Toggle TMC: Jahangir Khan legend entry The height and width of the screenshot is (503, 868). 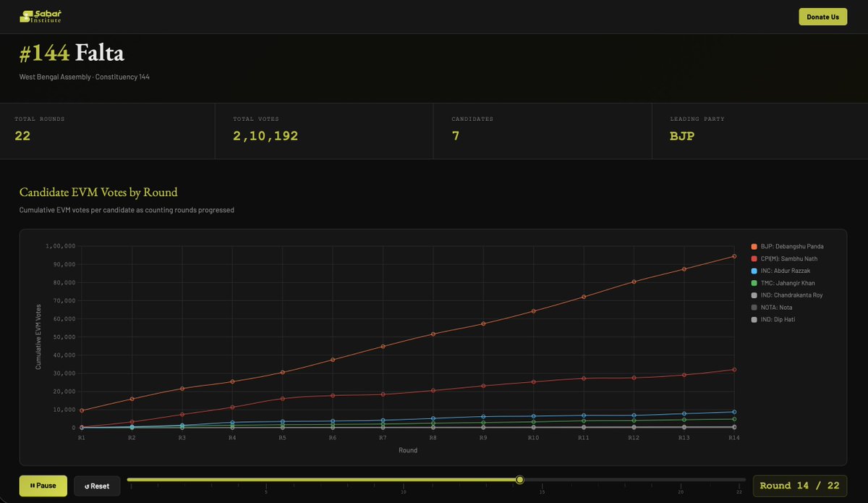pyautogui.click(x=783, y=283)
